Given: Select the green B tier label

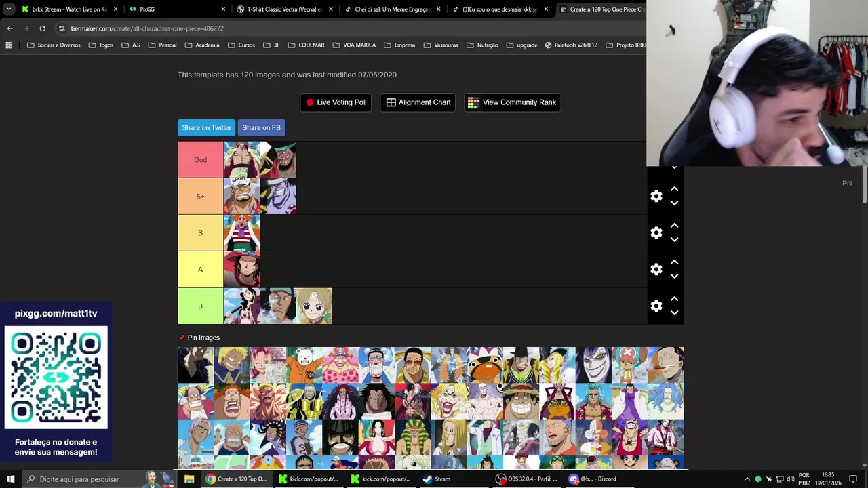Looking at the screenshot, I should tap(200, 306).
